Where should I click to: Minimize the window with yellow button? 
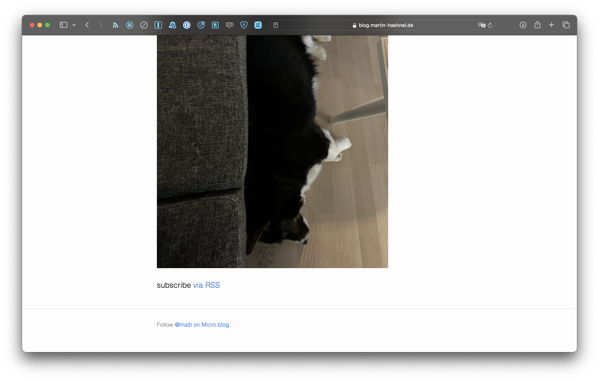point(40,25)
